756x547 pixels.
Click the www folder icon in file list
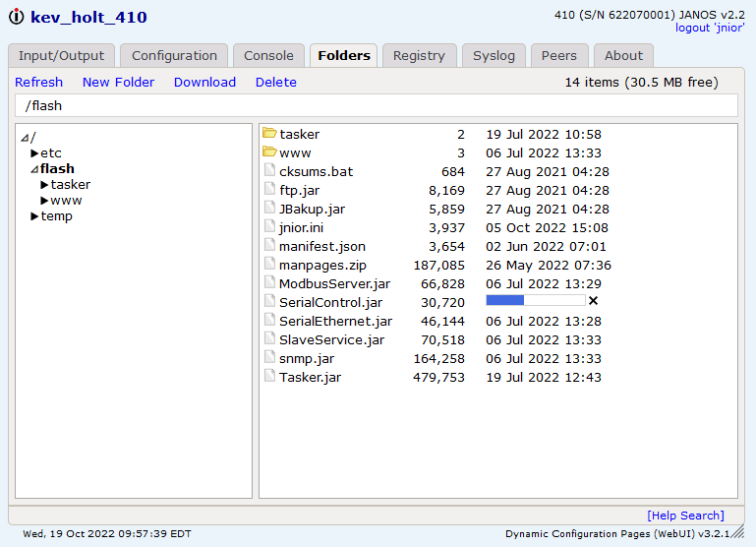pyautogui.click(x=269, y=152)
